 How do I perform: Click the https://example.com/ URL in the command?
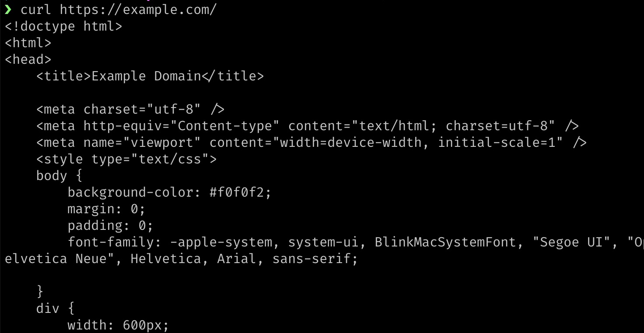click(138, 10)
